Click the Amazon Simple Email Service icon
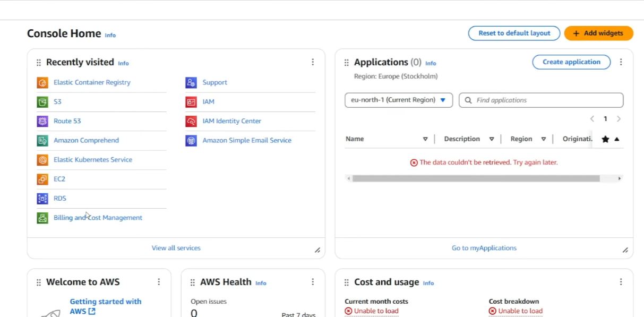 coord(191,141)
